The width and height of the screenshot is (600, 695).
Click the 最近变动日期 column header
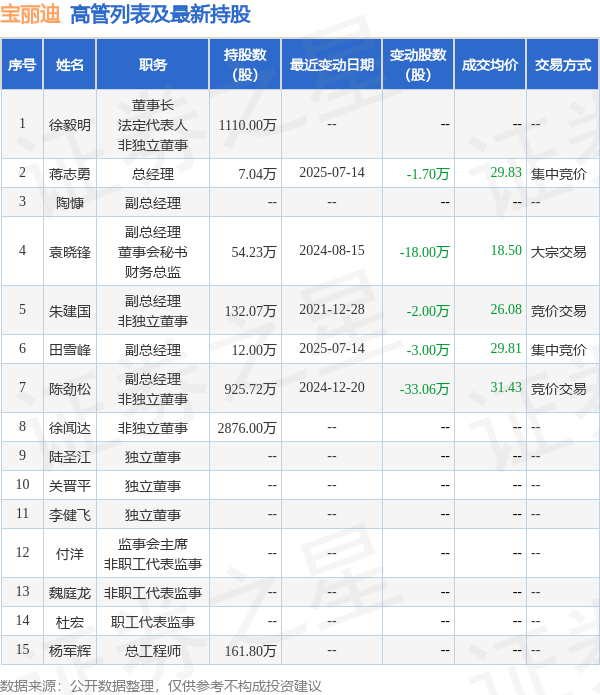331,65
